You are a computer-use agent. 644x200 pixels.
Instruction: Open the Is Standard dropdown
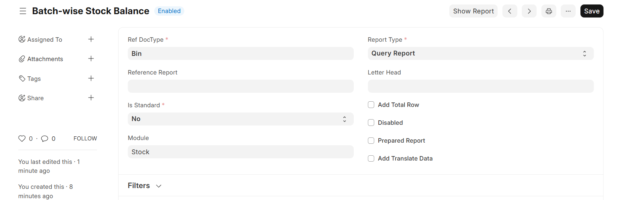coord(240,119)
